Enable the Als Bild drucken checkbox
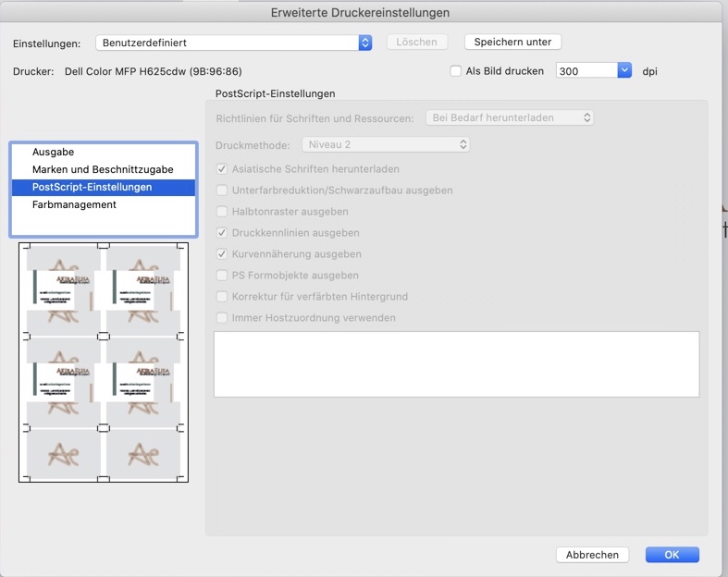Image resolution: width=728 pixels, height=577 pixels. click(455, 71)
